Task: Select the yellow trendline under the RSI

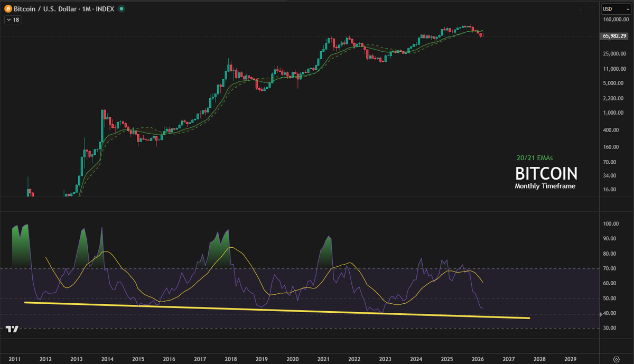Action: (x=277, y=310)
